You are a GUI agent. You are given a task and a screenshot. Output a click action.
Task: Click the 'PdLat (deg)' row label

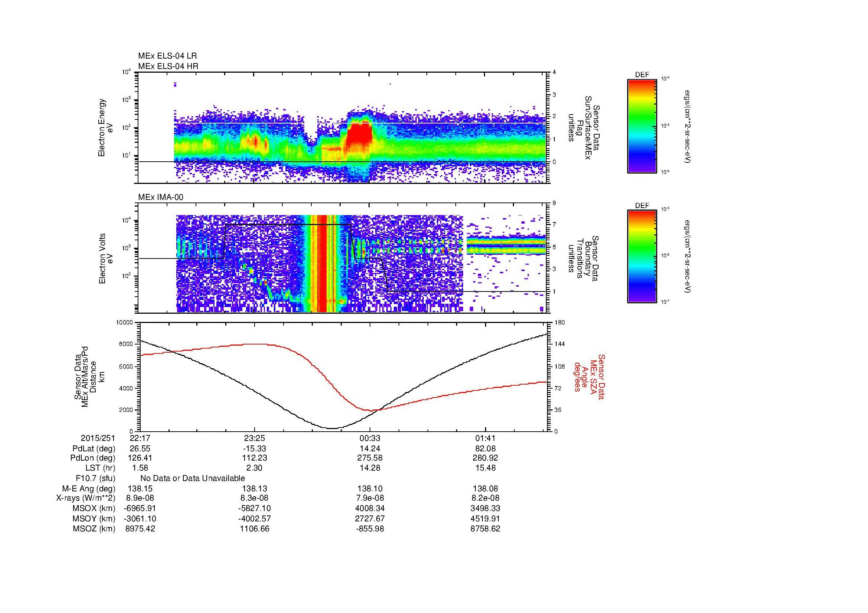click(x=94, y=449)
